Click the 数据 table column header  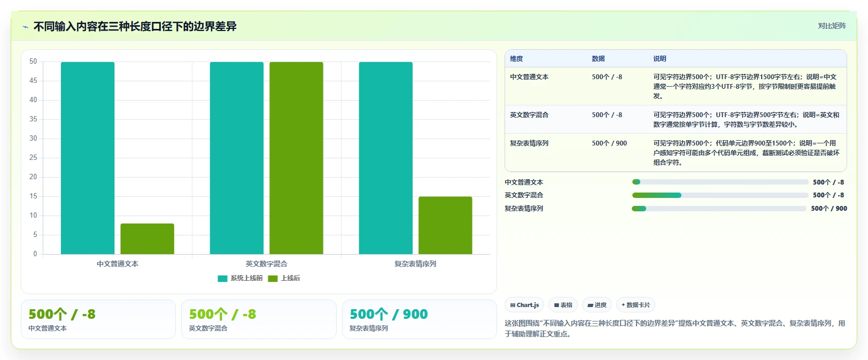(x=598, y=59)
